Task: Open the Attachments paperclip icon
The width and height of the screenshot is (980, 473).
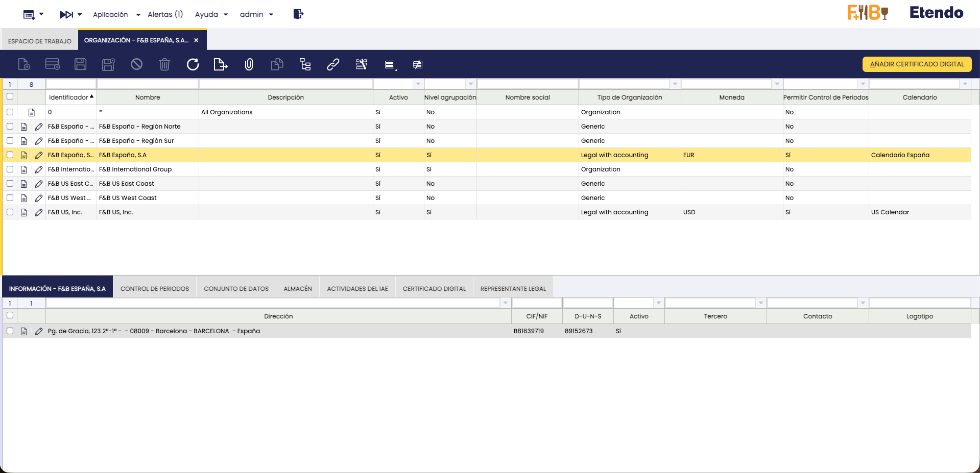Action: click(x=249, y=64)
